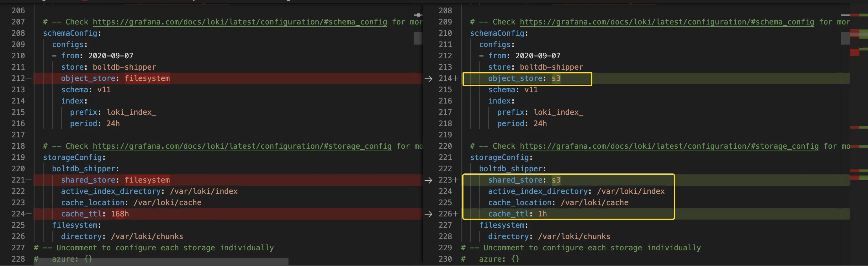Open storage_config docs link in right pane
868x266 pixels.
coord(669,146)
